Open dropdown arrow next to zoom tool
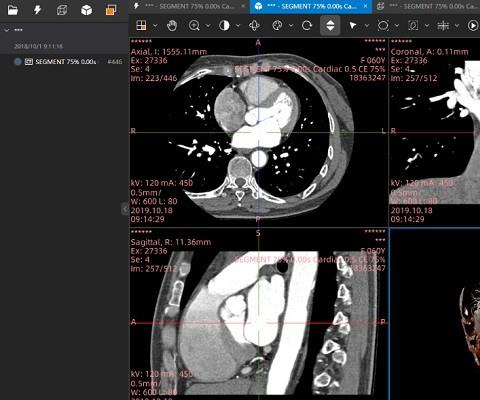480x400 pixels. coord(208,26)
